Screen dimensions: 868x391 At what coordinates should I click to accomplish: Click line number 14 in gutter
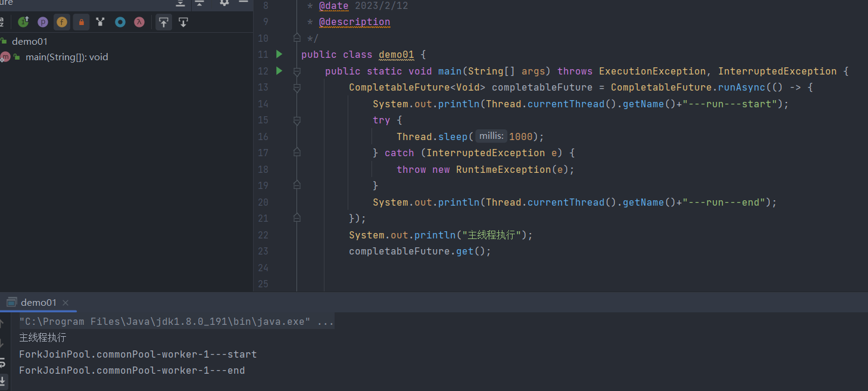coord(263,104)
